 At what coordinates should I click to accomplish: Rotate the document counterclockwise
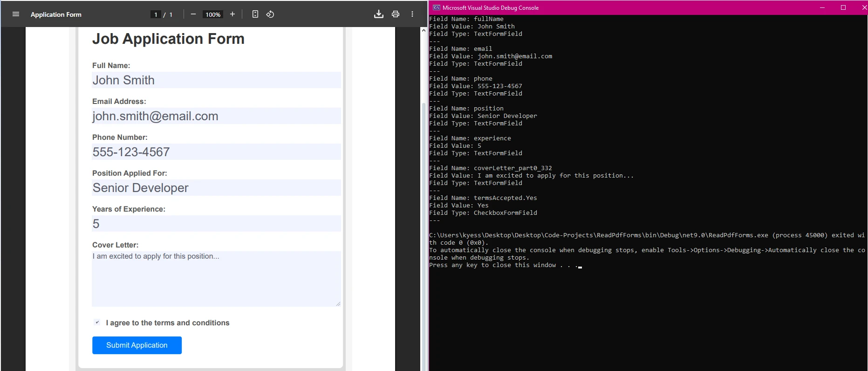(270, 14)
